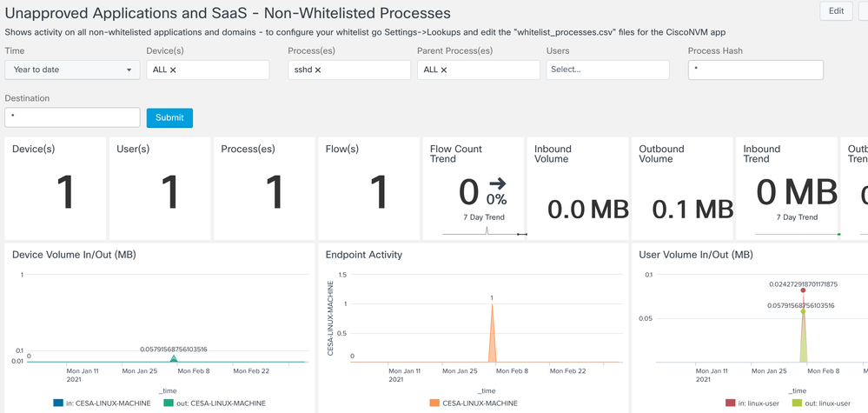The height and width of the screenshot is (413, 868).
Task: Click the Inbound Trend 0 MB value
Action: (x=797, y=193)
